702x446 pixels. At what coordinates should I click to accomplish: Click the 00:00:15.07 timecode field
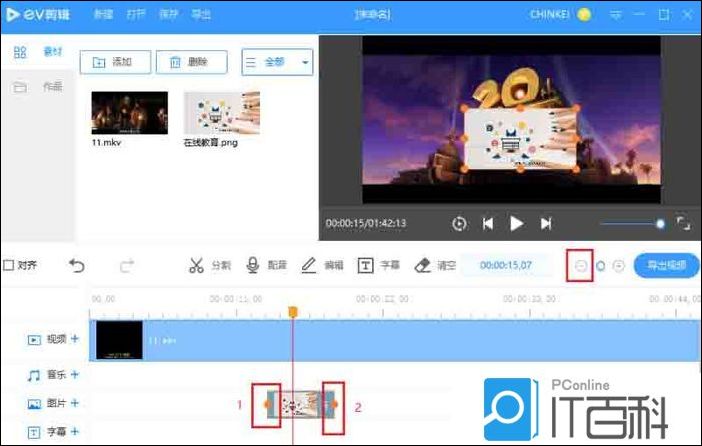pos(505,265)
